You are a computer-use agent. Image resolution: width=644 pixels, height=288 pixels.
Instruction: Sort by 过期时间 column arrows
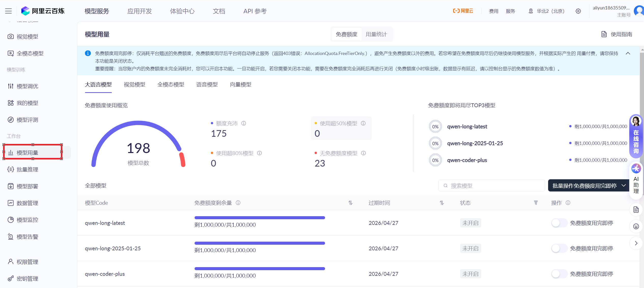442,203
